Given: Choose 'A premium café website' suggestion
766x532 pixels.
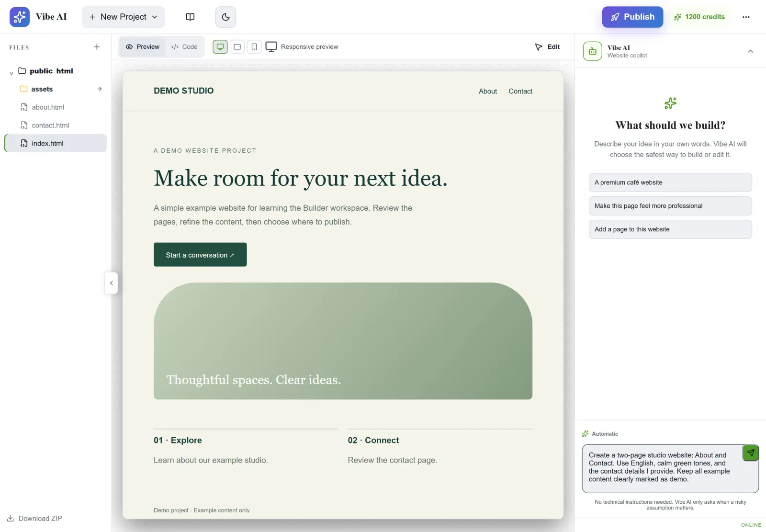Looking at the screenshot, I should tap(670, 182).
